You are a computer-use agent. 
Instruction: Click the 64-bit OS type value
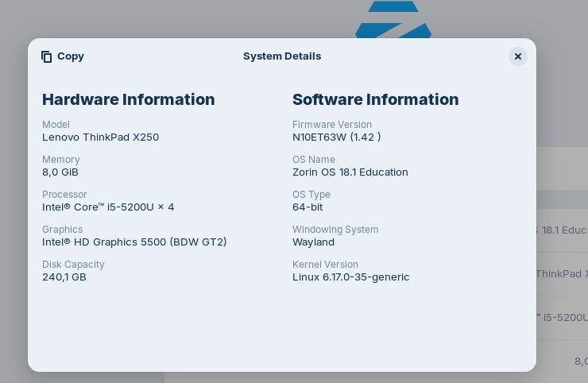(308, 207)
